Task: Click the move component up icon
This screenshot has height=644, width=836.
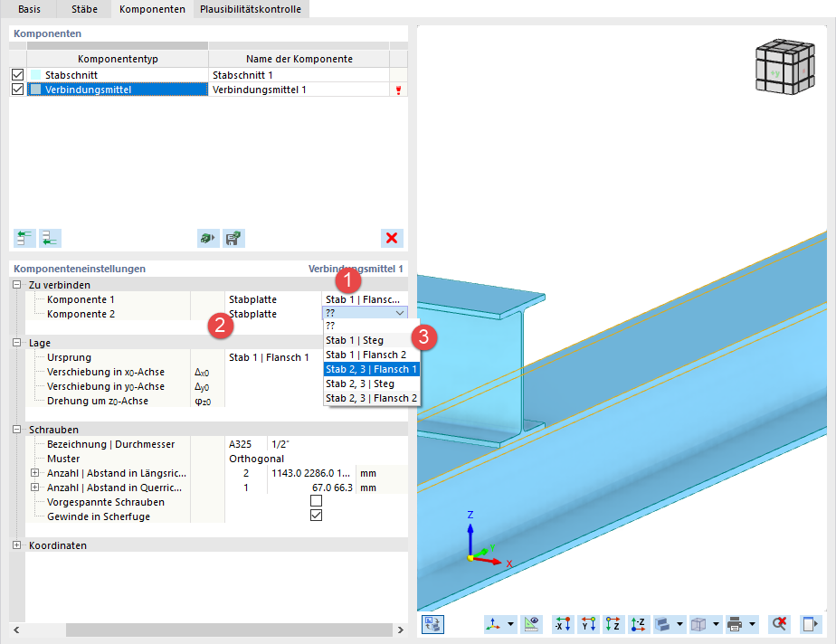Action: tap(24, 238)
